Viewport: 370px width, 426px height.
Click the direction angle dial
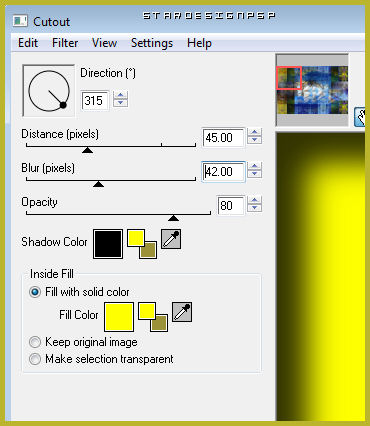(49, 91)
